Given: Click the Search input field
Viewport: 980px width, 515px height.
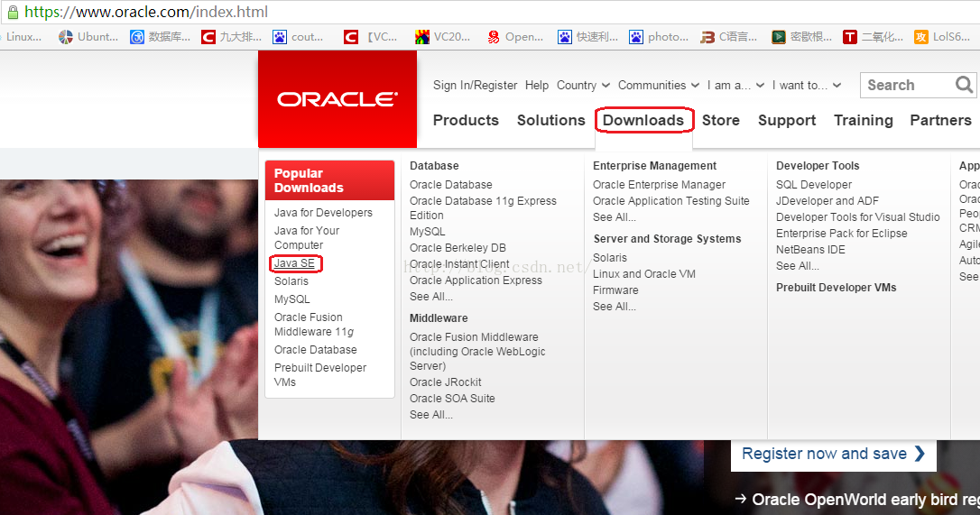Looking at the screenshot, I should pos(905,85).
